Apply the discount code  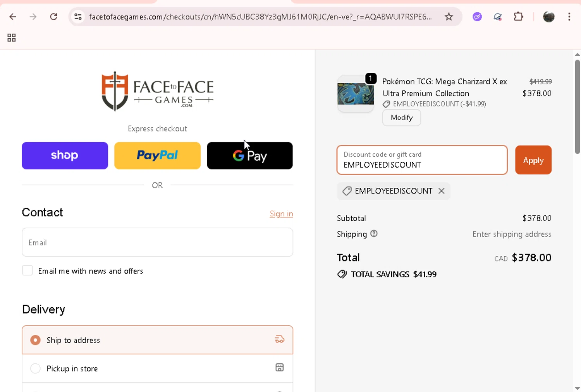click(x=533, y=160)
